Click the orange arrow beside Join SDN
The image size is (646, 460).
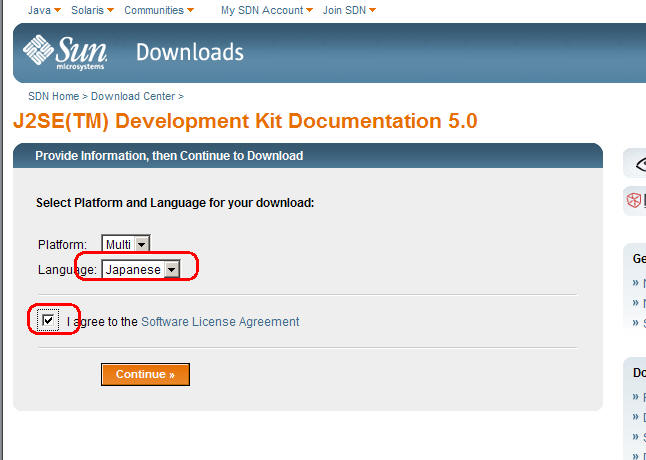coord(373,11)
